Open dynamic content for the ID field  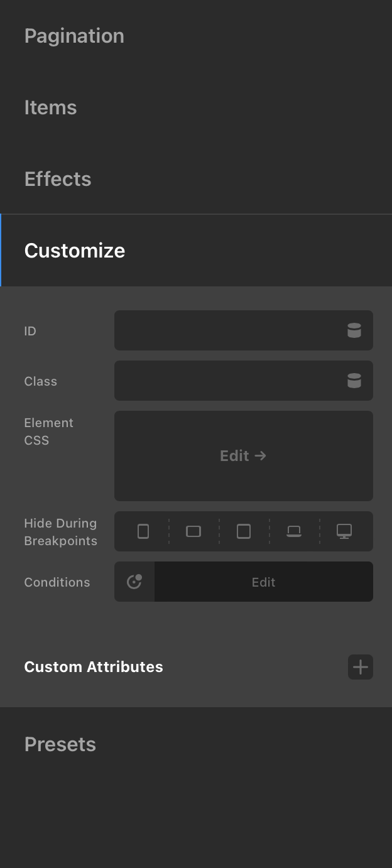click(354, 330)
